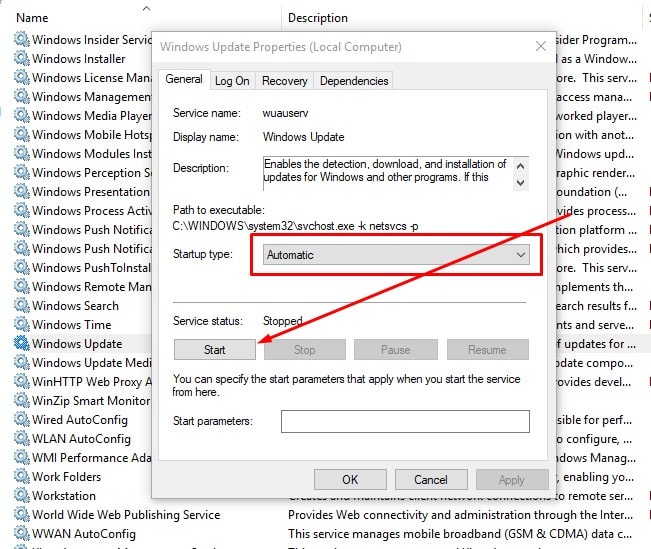
Task: Click the Start button to start service
Action: click(214, 350)
